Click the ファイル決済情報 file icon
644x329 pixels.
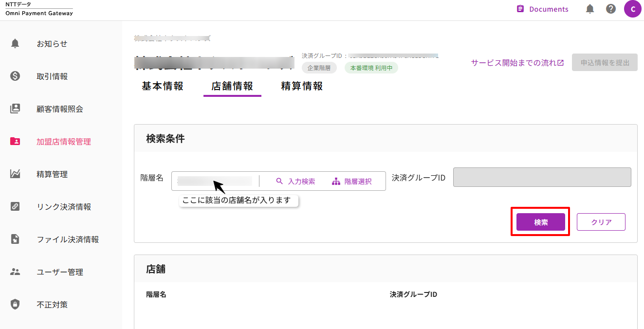[x=15, y=239]
